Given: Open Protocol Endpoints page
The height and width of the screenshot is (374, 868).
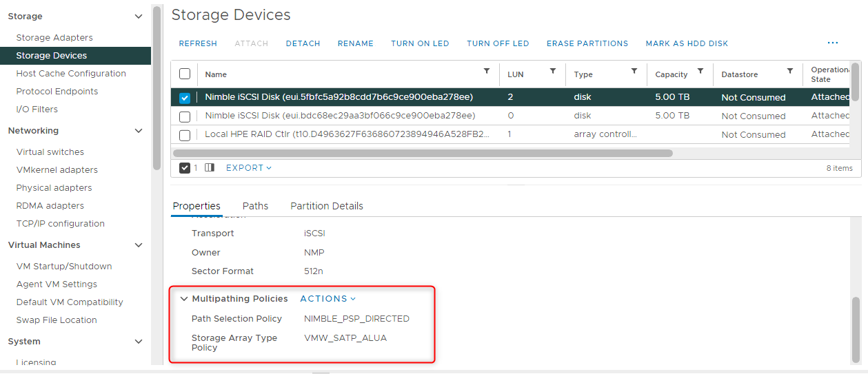Looking at the screenshot, I should coord(57,91).
